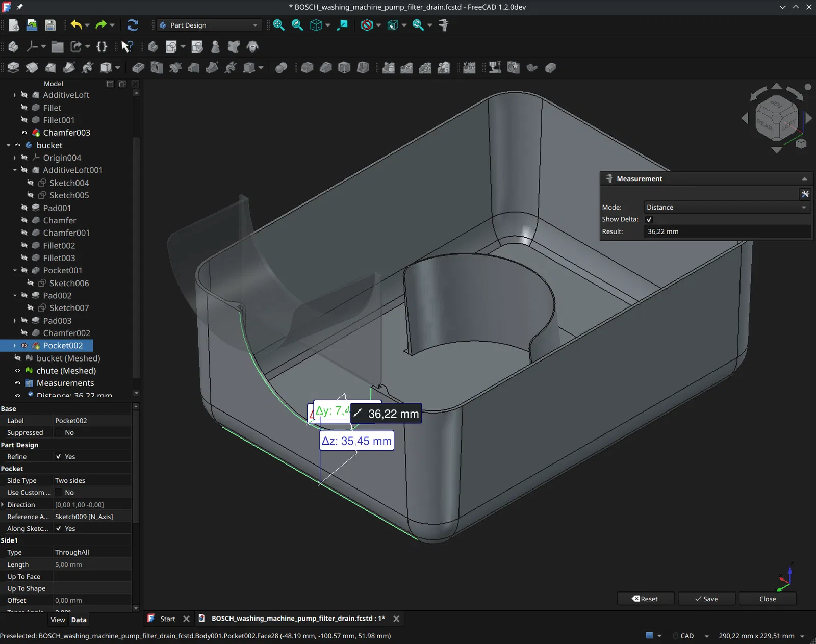This screenshot has height=644, width=816.
Task: Show the hidden Pad001 feature
Action: [24, 208]
